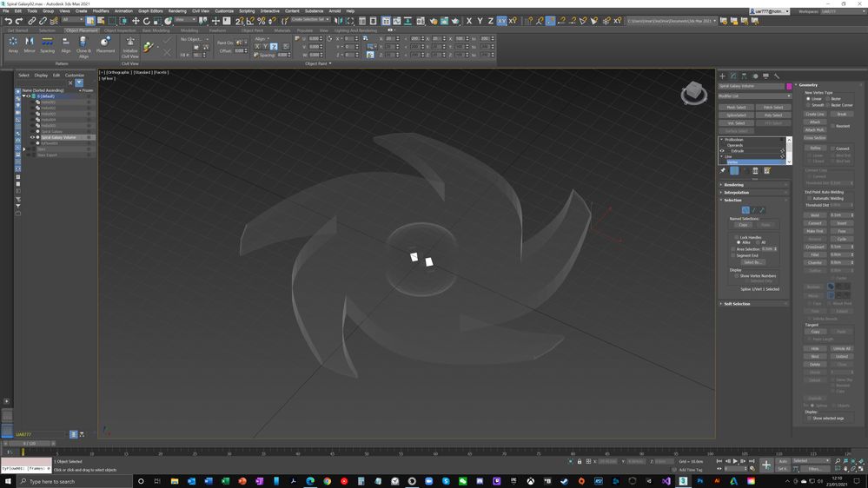Screen dimensions: 868x488
Task: Open the Graph Editors menu
Action: point(150,11)
